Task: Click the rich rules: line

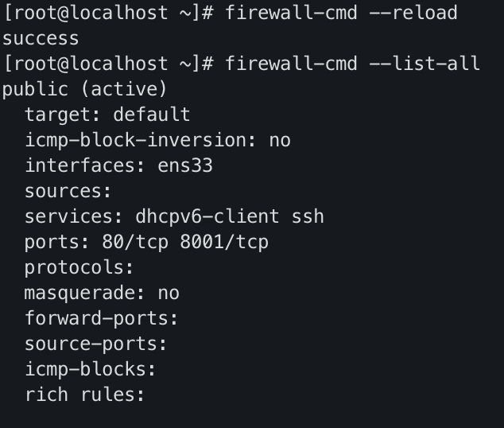Action: [x=85, y=395]
